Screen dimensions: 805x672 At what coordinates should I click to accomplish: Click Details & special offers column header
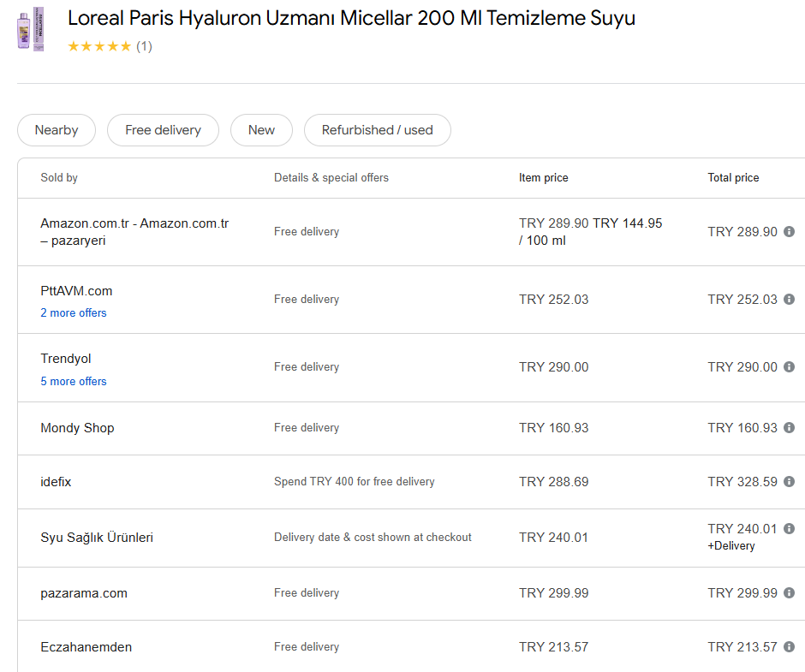[331, 177]
